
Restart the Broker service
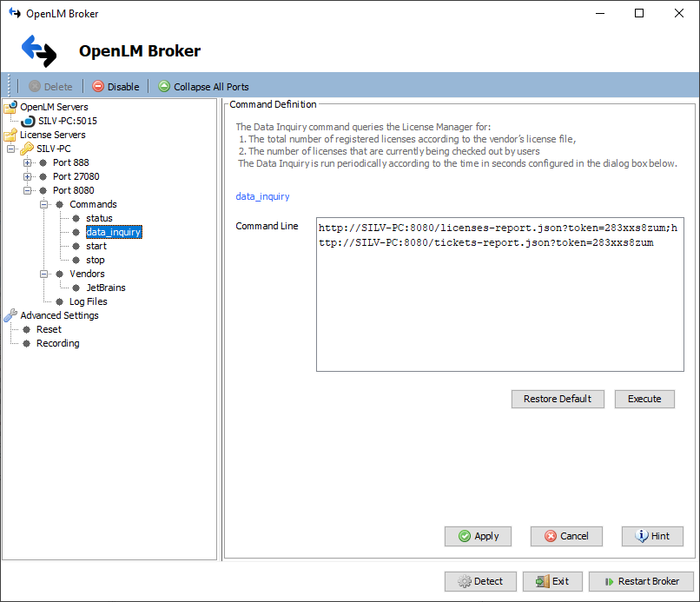click(x=641, y=581)
